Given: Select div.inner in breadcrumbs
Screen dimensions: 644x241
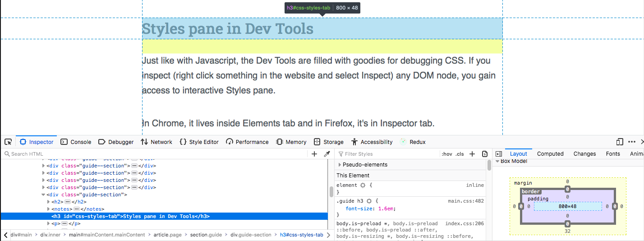Looking at the screenshot, I should (x=50, y=235).
